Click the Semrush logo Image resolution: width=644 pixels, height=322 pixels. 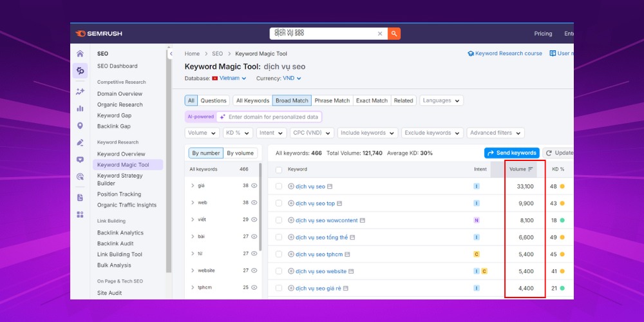tap(99, 33)
